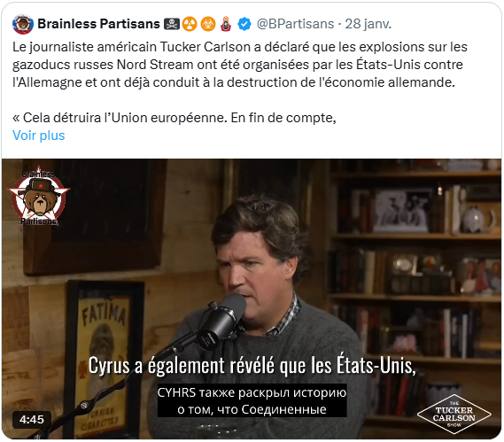The height and width of the screenshot is (442, 504).
Task: Click the Brainless Partisans display name
Action: (98, 24)
